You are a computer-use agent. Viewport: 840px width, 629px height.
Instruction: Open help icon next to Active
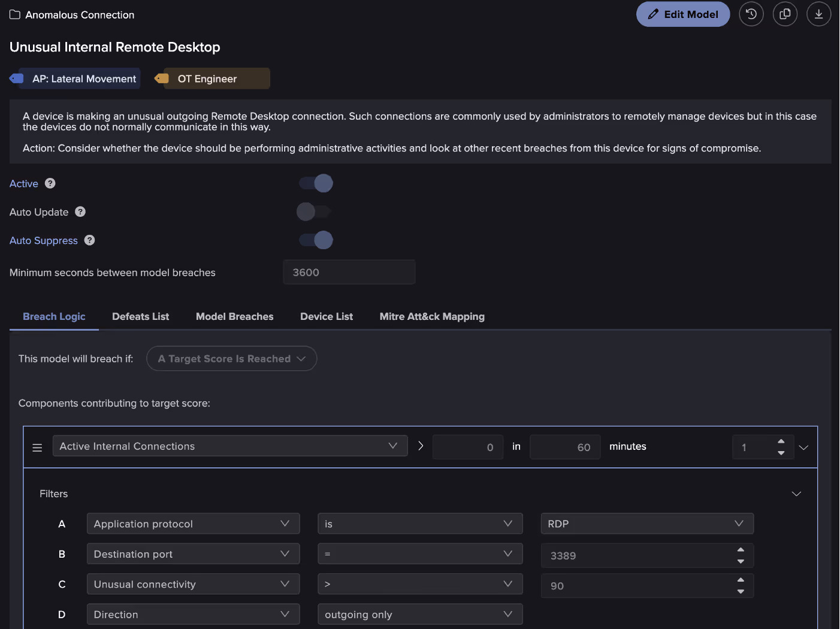[x=50, y=183]
